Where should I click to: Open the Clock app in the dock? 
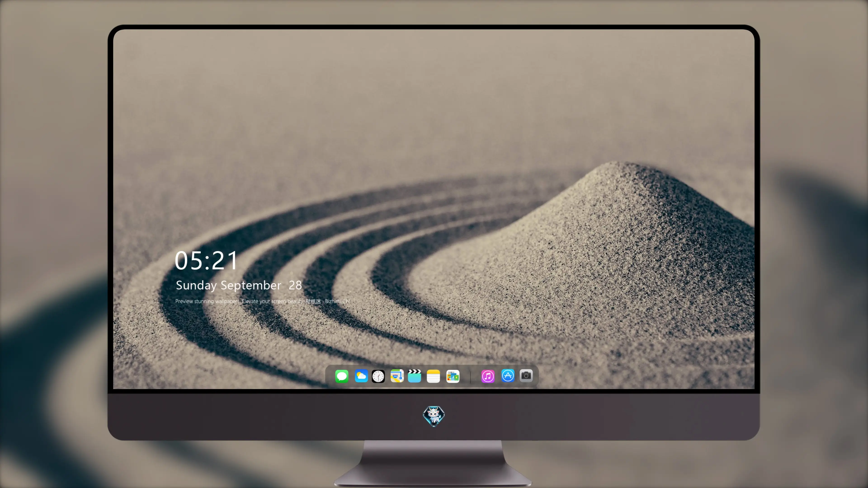point(378,376)
